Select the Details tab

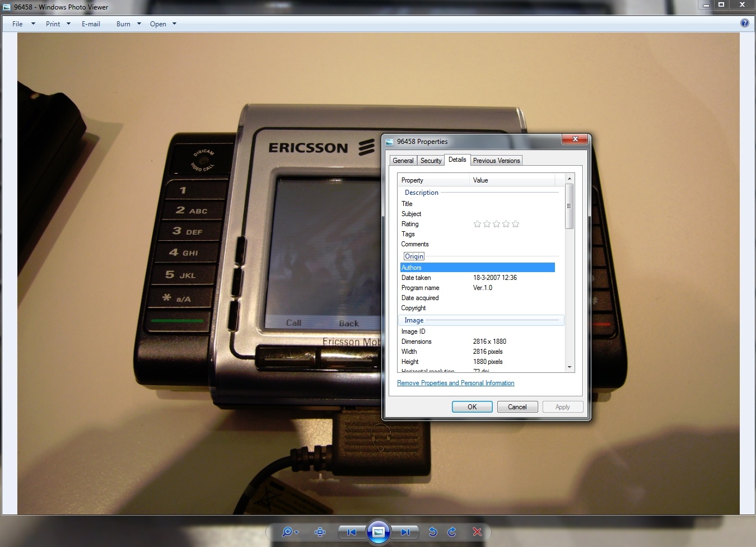(457, 160)
